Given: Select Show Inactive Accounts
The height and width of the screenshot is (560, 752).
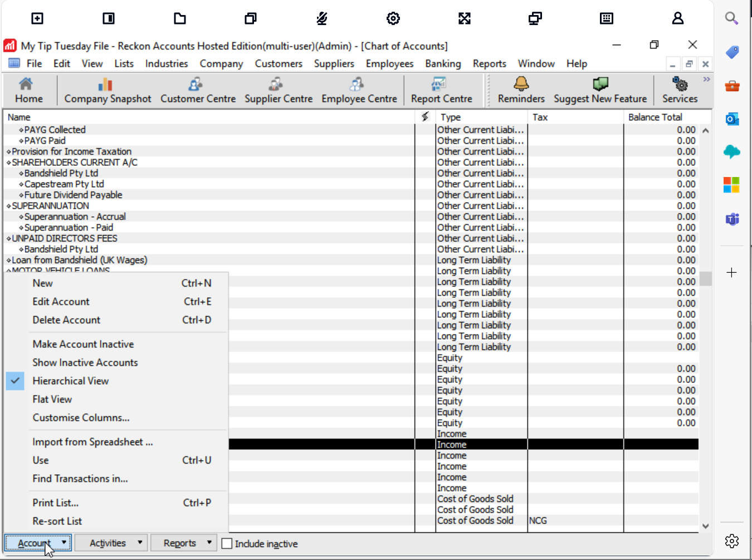Looking at the screenshot, I should (116, 362).
